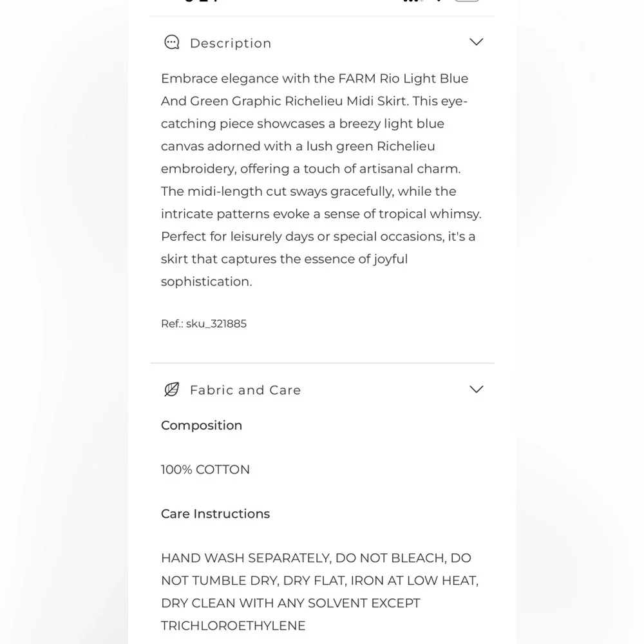Screen dimensions: 644x644
Task: Click the Ref. sku_321885 reference text
Action: [204, 324]
